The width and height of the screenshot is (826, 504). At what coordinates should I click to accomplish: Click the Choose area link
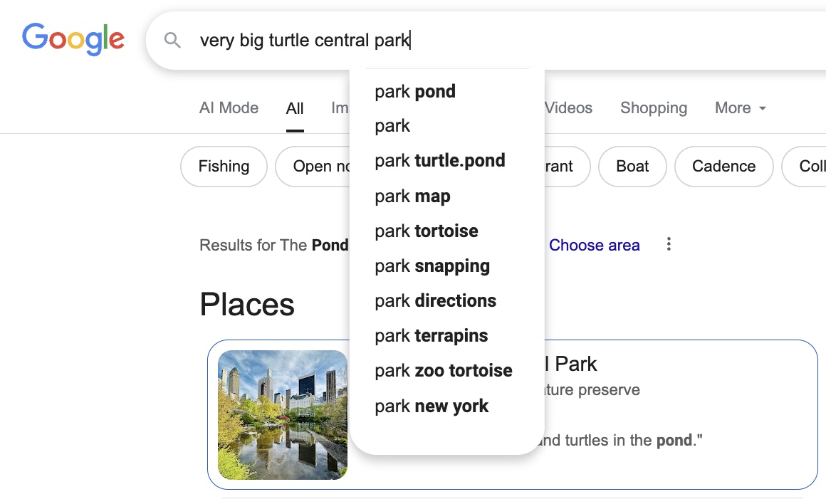(x=594, y=245)
